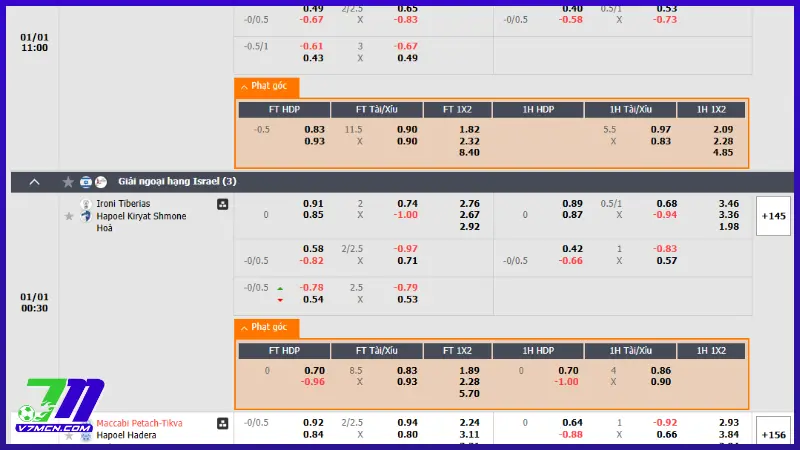Star the Ironi Tiberias match as favorite

pos(70,216)
